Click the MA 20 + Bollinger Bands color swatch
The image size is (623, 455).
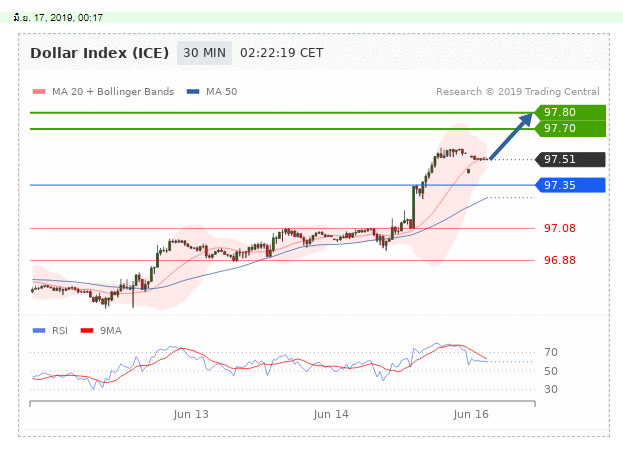[x=39, y=92]
